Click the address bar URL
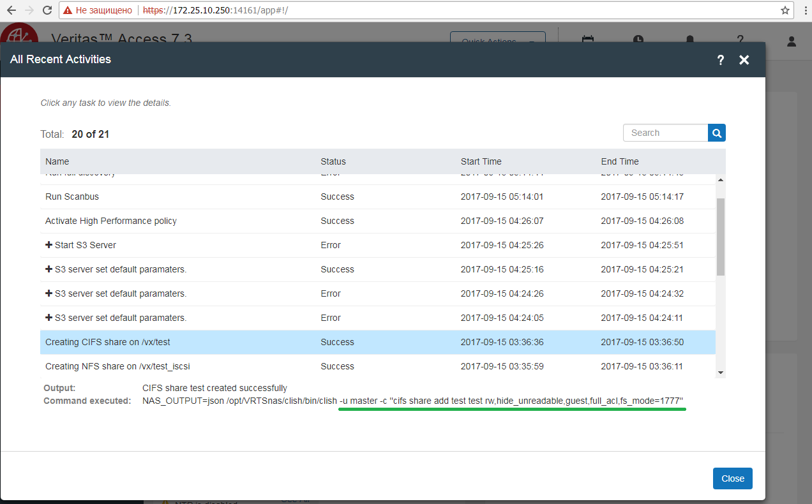 pyautogui.click(x=215, y=10)
